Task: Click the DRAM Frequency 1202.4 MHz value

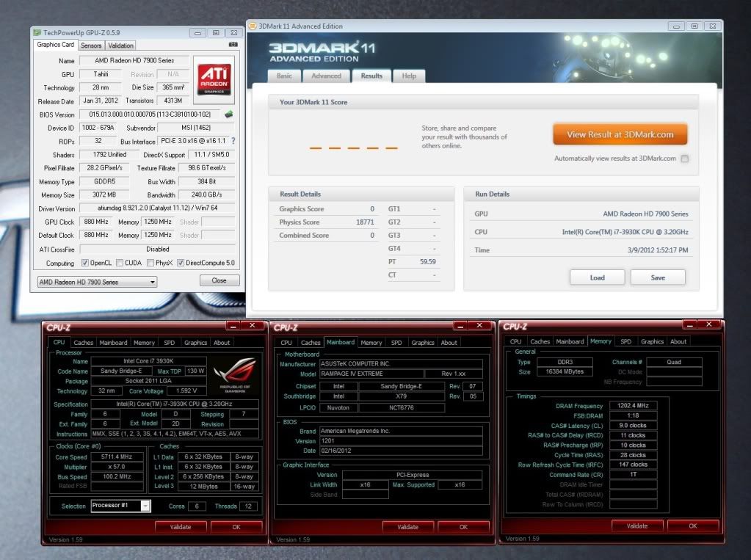Action: tap(633, 405)
